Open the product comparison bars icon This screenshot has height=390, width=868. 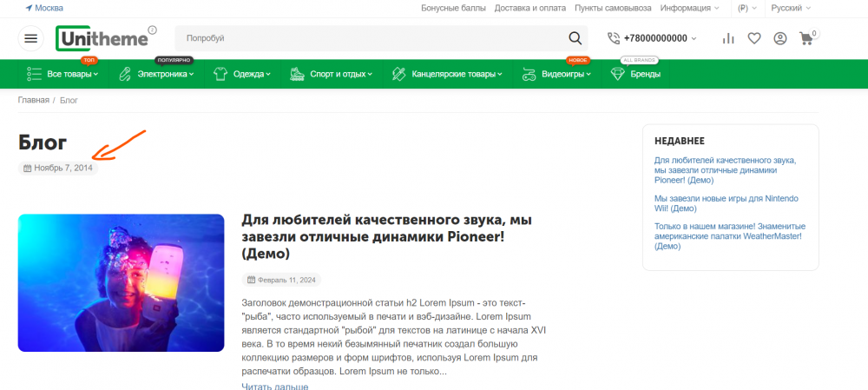tap(728, 38)
